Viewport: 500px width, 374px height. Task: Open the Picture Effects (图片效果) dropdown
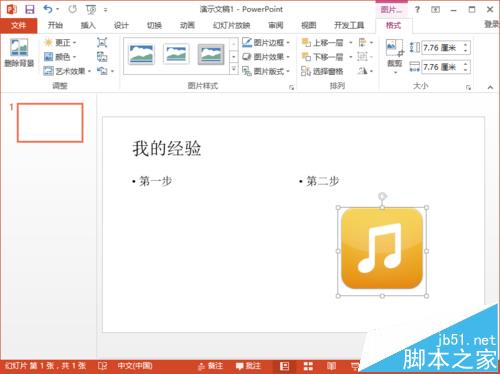pos(266,57)
